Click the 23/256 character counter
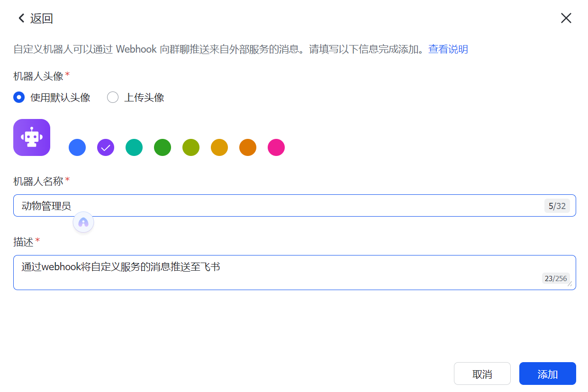The width and height of the screenshot is (588, 392). pos(556,278)
